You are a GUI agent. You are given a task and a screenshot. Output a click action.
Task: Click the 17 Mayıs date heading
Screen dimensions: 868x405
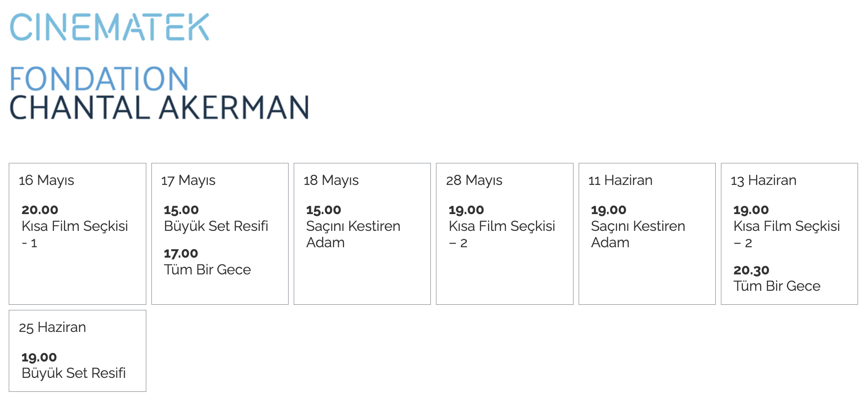click(x=188, y=181)
